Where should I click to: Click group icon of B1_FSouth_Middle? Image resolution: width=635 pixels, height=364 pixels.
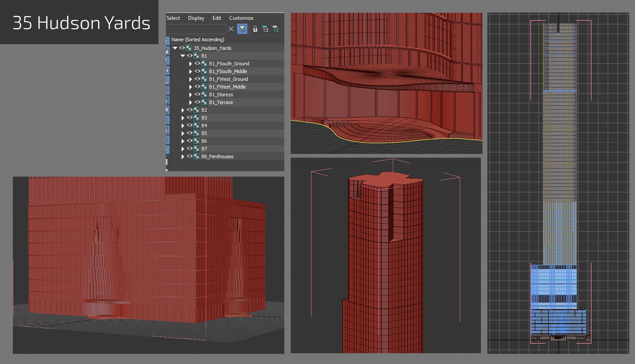[204, 71]
